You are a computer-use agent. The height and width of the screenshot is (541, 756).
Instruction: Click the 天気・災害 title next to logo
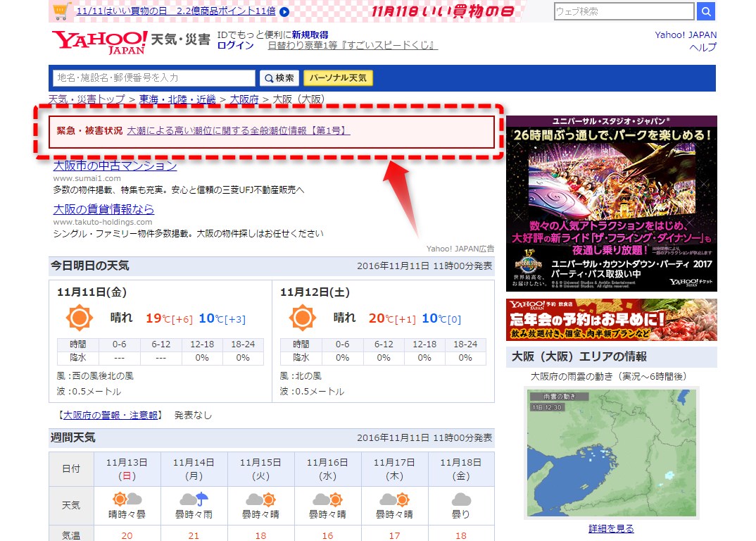[180, 39]
